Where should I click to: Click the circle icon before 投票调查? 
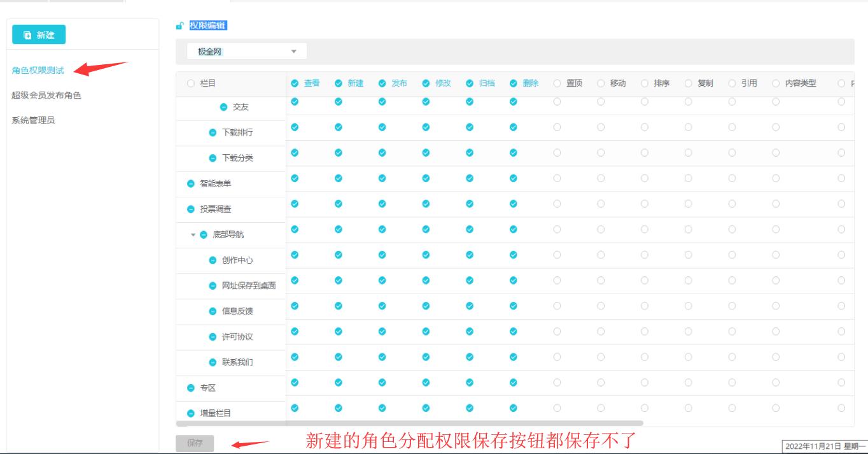[190, 209]
